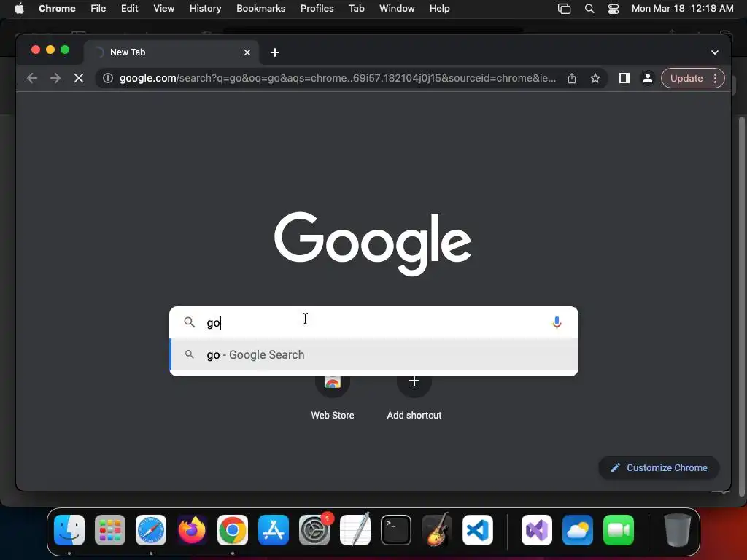Viewport: 747px width, 560px height.
Task: Click the share page icon
Action: tap(572, 78)
